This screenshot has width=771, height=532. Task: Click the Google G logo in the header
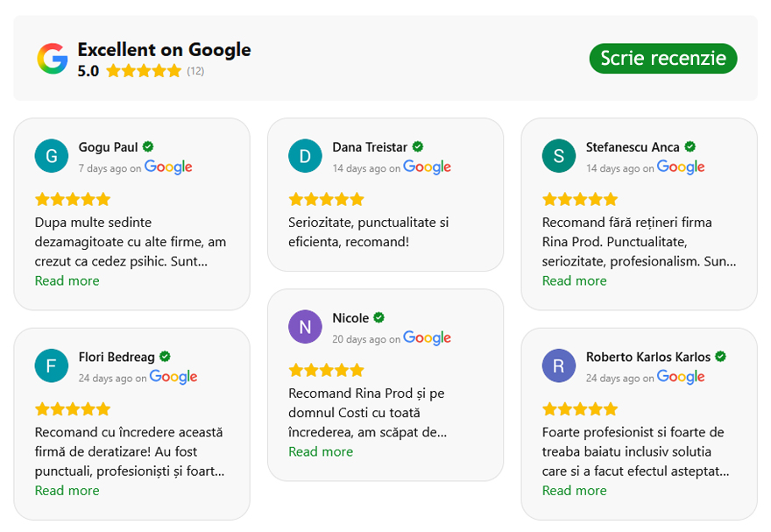[x=52, y=59]
